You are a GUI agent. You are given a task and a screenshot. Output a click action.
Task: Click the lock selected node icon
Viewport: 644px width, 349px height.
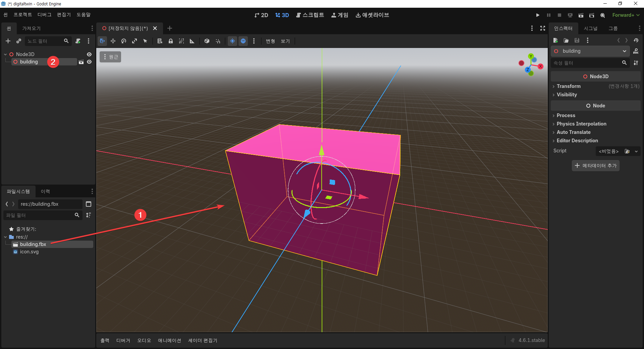(x=171, y=41)
